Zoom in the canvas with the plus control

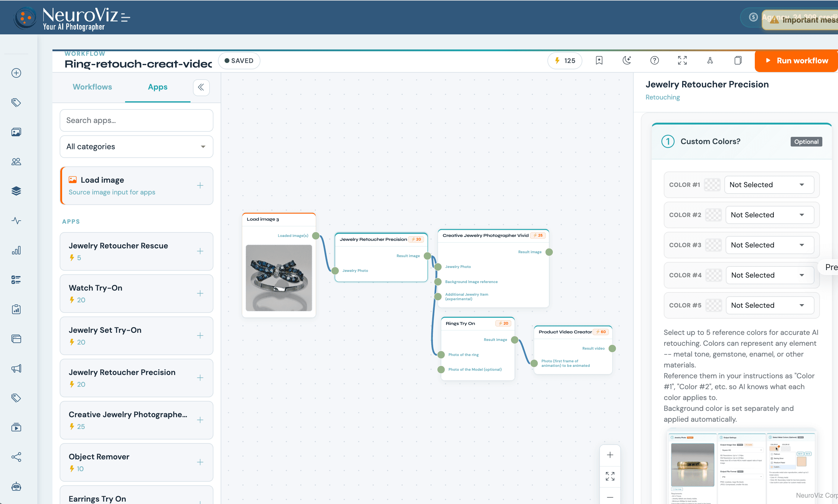610,455
